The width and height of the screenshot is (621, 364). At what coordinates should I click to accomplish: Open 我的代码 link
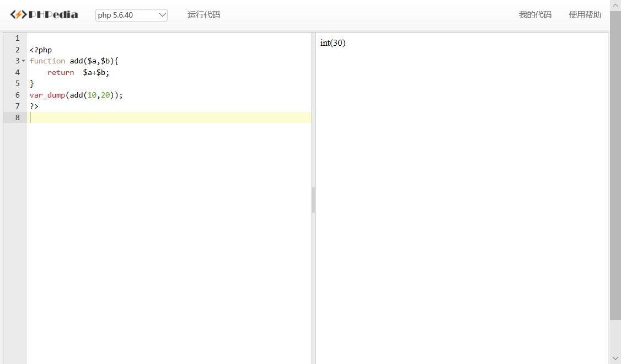pyautogui.click(x=535, y=15)
